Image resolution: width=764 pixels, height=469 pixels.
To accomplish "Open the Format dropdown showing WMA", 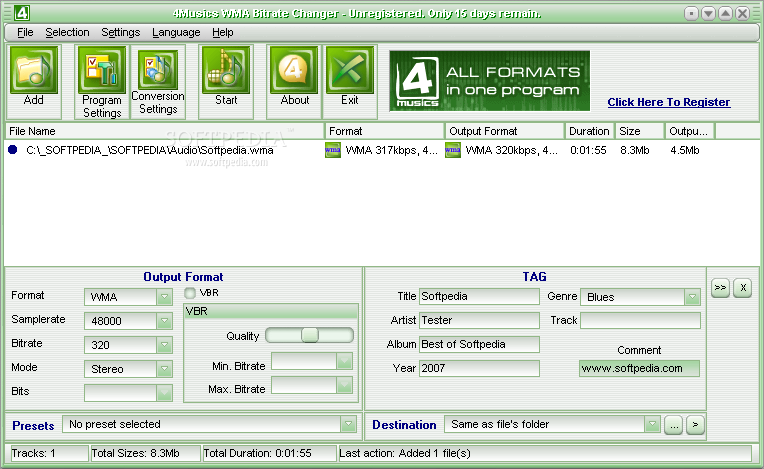I will (x=164, y=297).
